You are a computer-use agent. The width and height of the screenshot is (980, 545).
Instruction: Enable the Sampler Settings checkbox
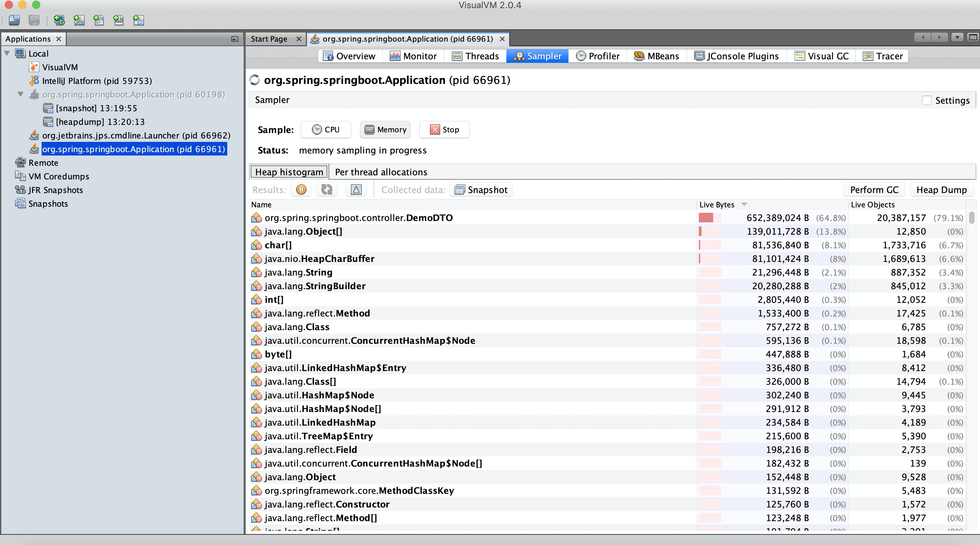[927, 100]
